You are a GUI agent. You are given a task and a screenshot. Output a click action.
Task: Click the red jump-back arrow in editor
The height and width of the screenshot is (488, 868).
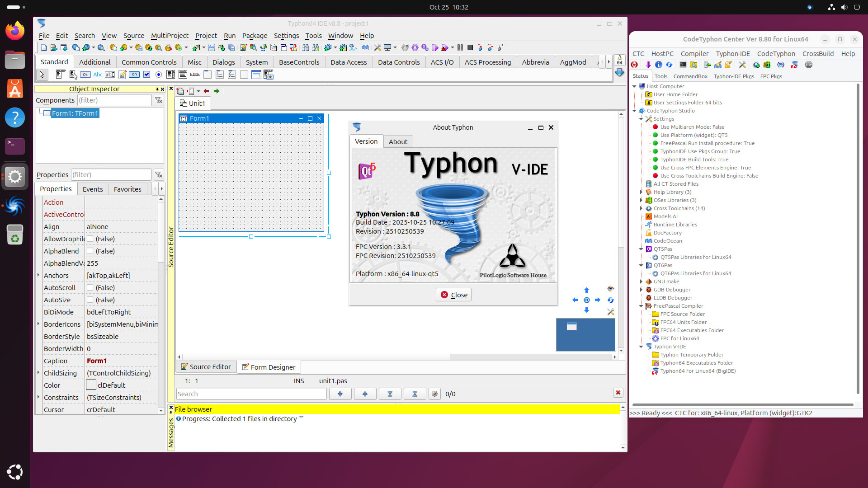click(206, 91)
